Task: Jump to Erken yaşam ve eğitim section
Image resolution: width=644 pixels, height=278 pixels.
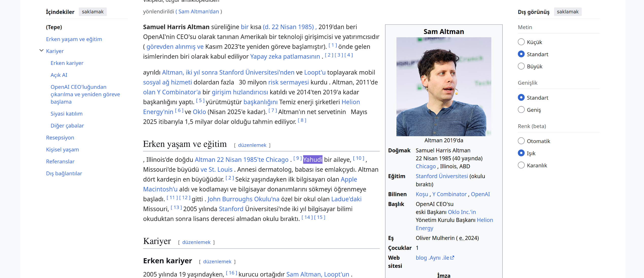Action: 74,39
